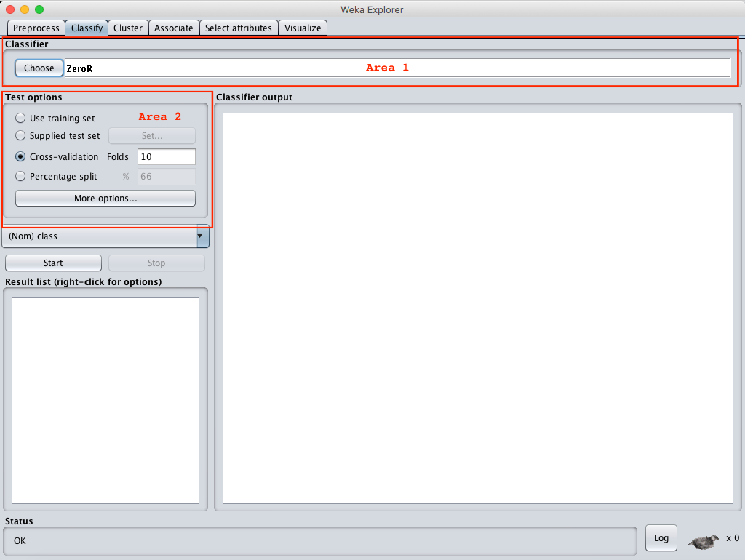Click the red close window button
The image size is (745, 560).
(x=10, y=9)
